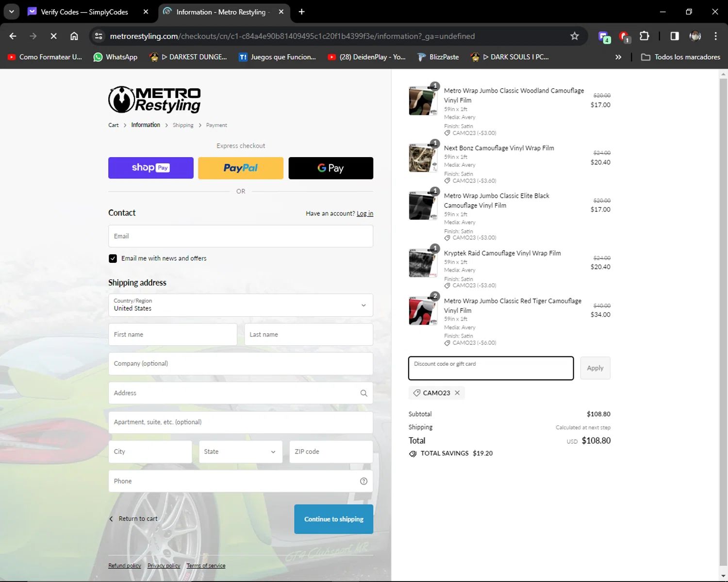Click the Log in link

coord(365,213)
